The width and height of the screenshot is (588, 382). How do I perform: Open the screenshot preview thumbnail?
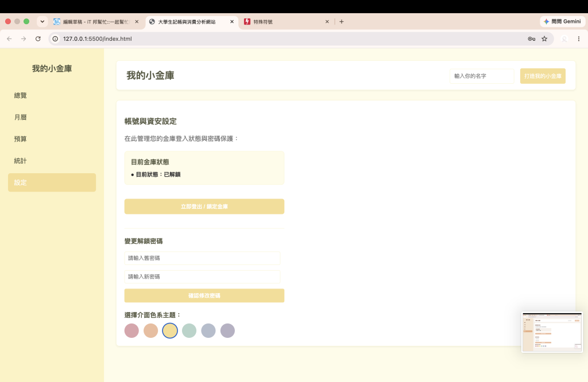[552, 332]
